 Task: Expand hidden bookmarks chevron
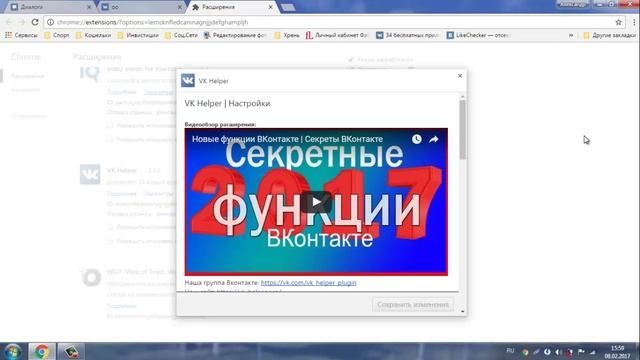pyautogui.click(x=571, y=36)
